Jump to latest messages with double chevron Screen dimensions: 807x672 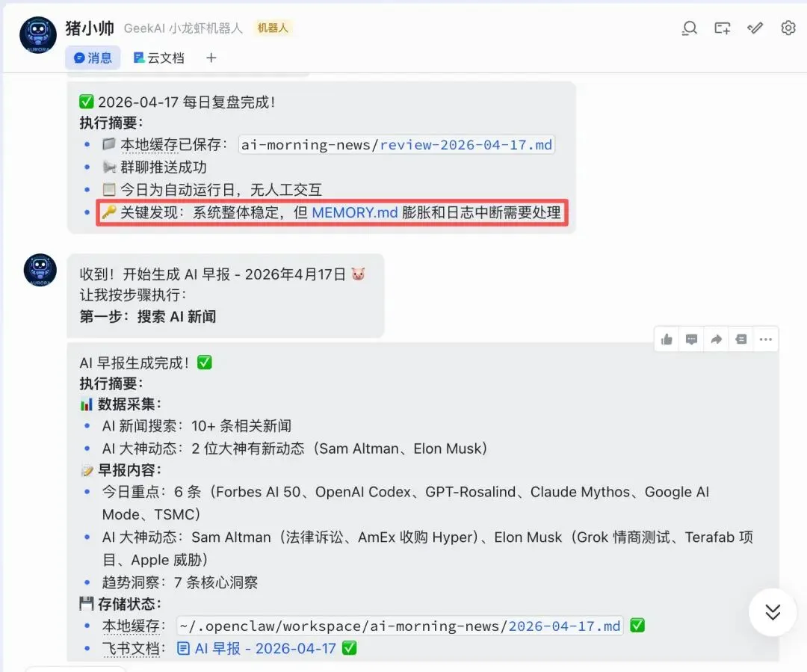point(773,612)
